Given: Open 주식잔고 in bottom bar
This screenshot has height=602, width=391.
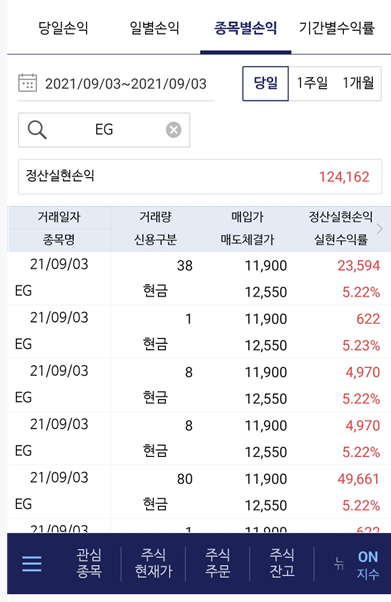Looking at the screenshot, I should click(x=282, y=563).
